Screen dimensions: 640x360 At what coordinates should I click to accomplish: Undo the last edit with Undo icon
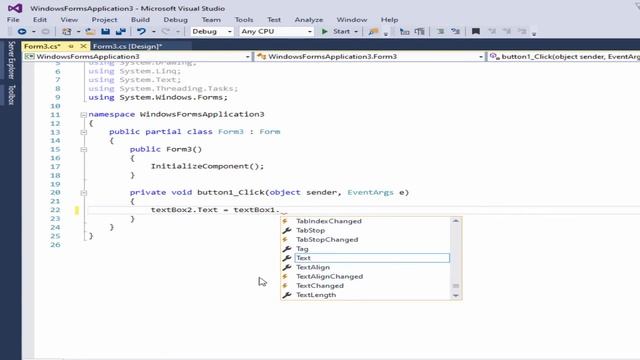(x=141, y=31)
